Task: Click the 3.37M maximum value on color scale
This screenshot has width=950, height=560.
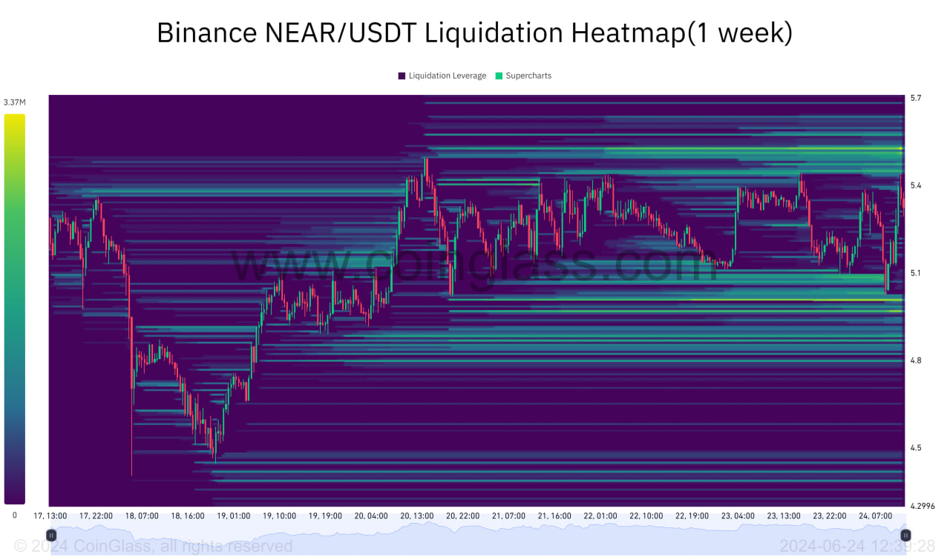Action: tap(14, 102)
